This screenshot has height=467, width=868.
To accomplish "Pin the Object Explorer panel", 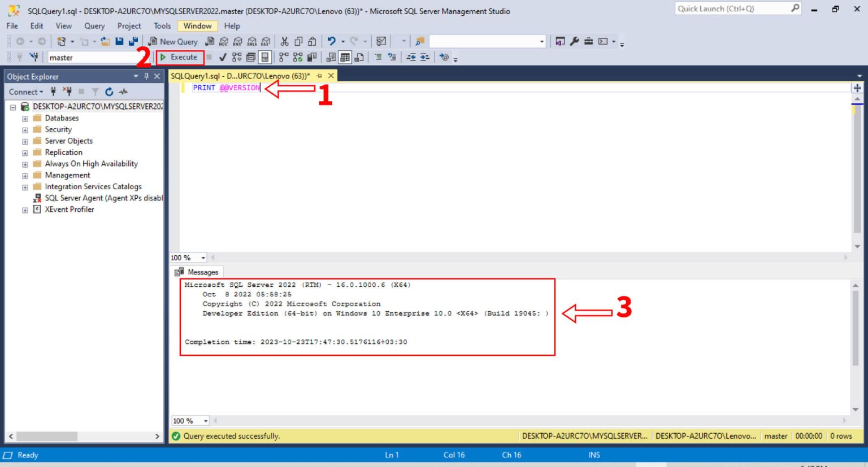I will point(146,76).
